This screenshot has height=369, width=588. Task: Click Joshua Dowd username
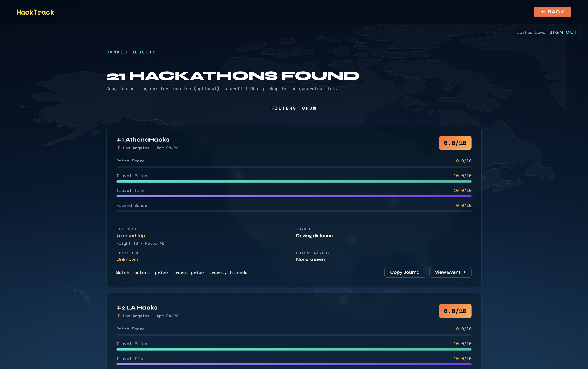(531, 32)
